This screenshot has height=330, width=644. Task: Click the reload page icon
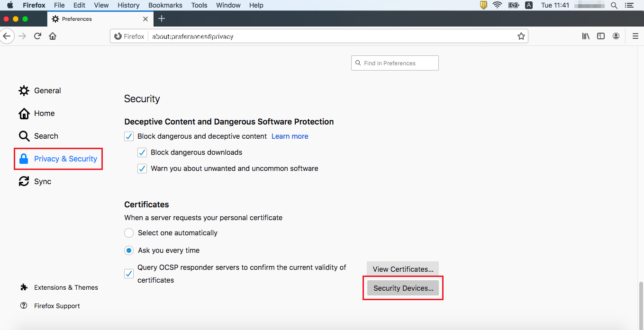38,36
